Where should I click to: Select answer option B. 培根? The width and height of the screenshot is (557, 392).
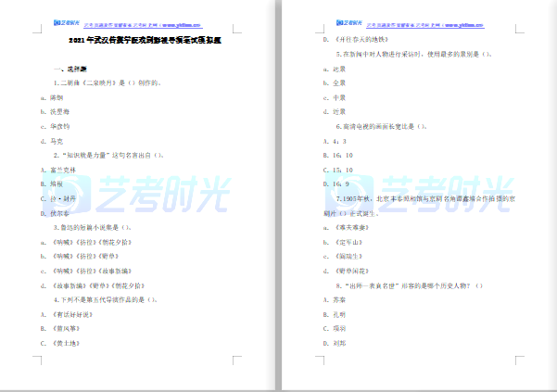pos(57,183)
